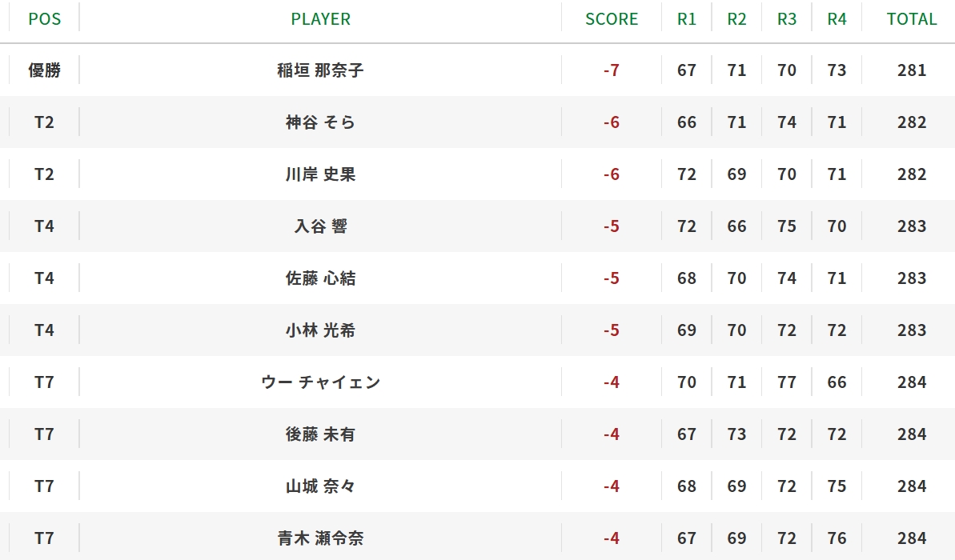The image size is (955, 560).
Task: Open player 小林 光希's details
Action: point(320,330)
